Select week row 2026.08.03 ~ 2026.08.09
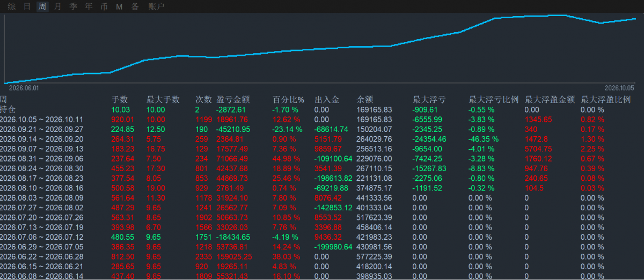Image resolution: width=644 pixels, height=280 pixels. (42, 198)
